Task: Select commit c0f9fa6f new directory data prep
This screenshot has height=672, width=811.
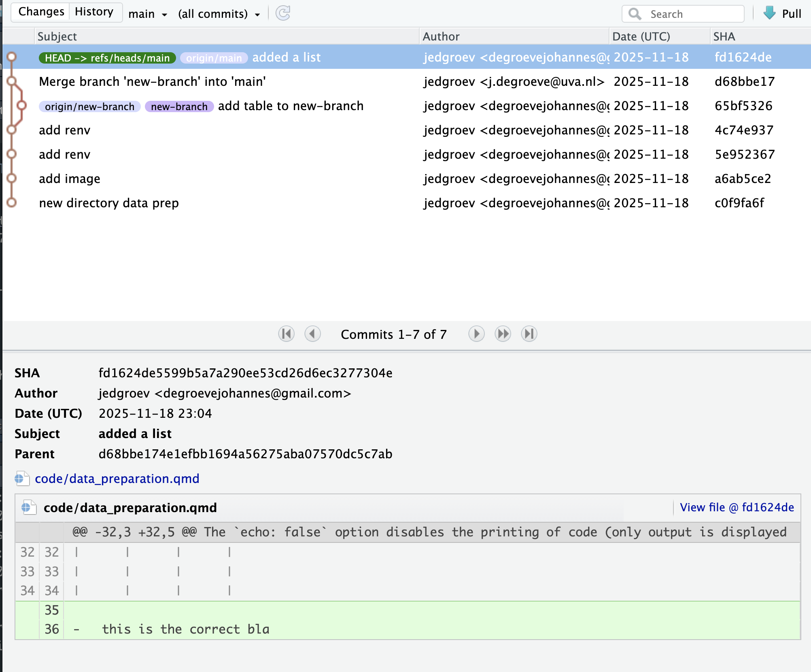Action: 109,203
